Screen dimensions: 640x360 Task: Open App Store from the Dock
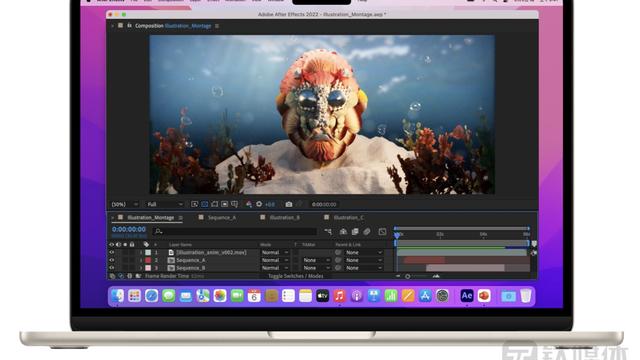[x=425, y=296]
